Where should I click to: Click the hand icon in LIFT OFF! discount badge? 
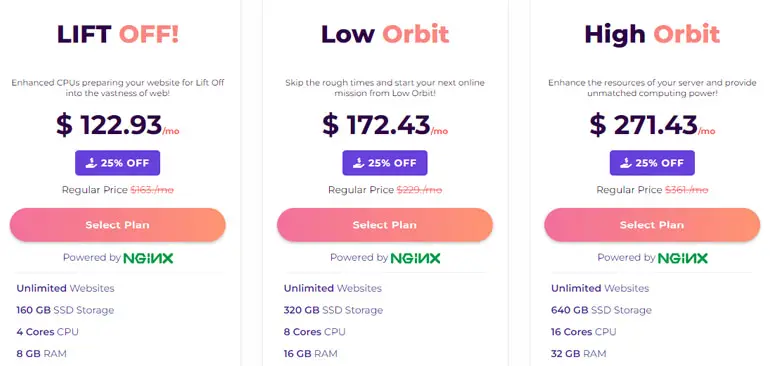click(91, 163)
